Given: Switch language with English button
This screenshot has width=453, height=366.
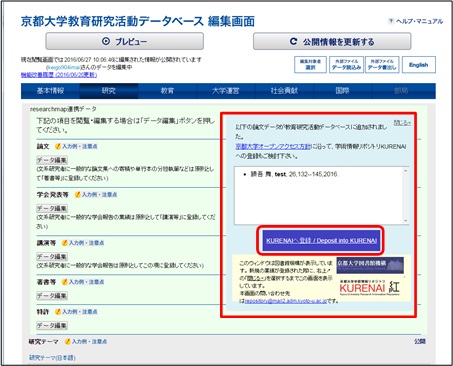Looking at the screenshot, I should 419,64.
